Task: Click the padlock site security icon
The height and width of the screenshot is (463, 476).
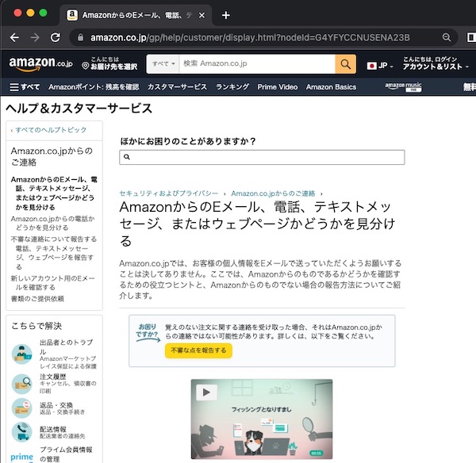Action: [x=80, y=37]
